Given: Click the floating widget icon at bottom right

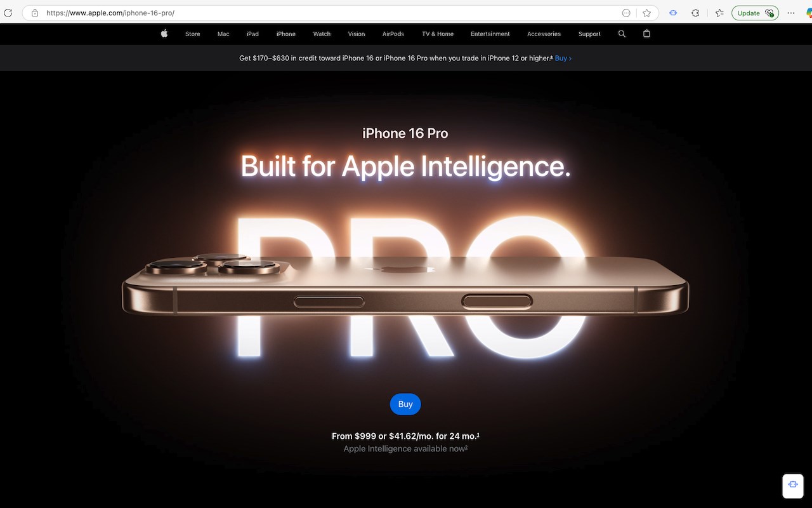Looking at the screenshot, I should pyautogui.click(x=793, y=485).
